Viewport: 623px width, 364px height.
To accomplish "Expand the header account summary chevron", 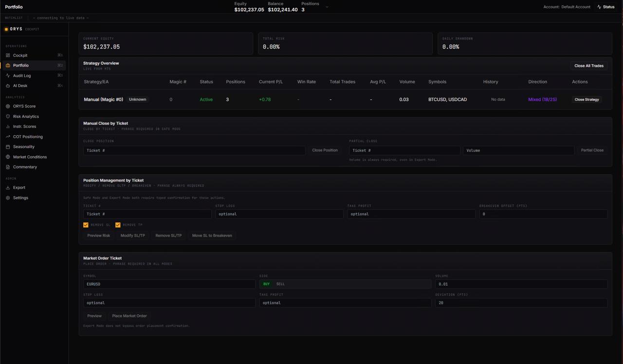I will pos(327,7).
